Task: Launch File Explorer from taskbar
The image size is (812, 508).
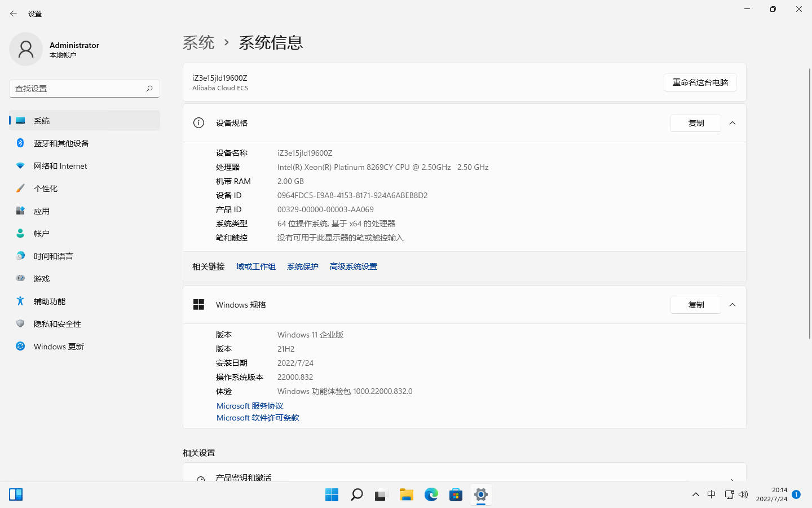Action: click(x=406, y=495)
